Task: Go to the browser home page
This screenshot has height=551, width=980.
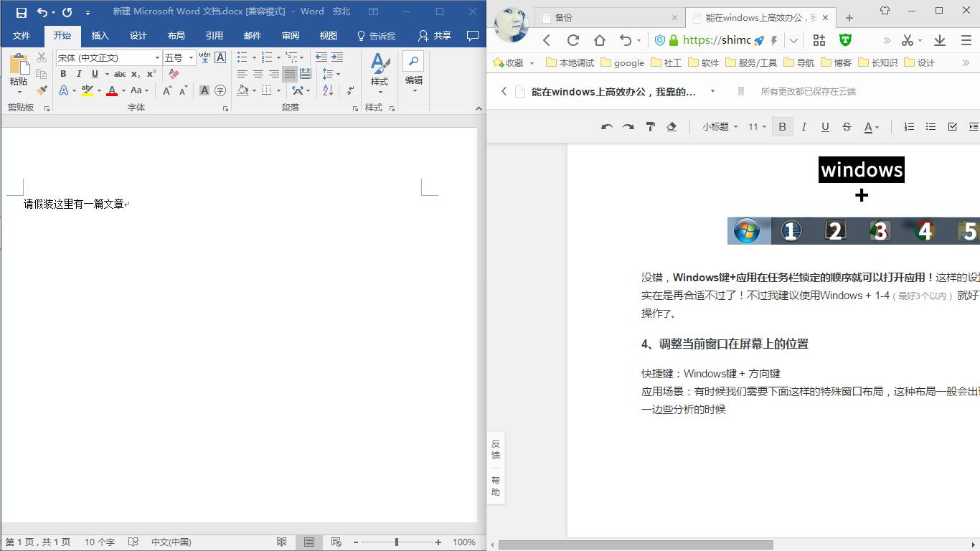Action: (x=600, y=41)
